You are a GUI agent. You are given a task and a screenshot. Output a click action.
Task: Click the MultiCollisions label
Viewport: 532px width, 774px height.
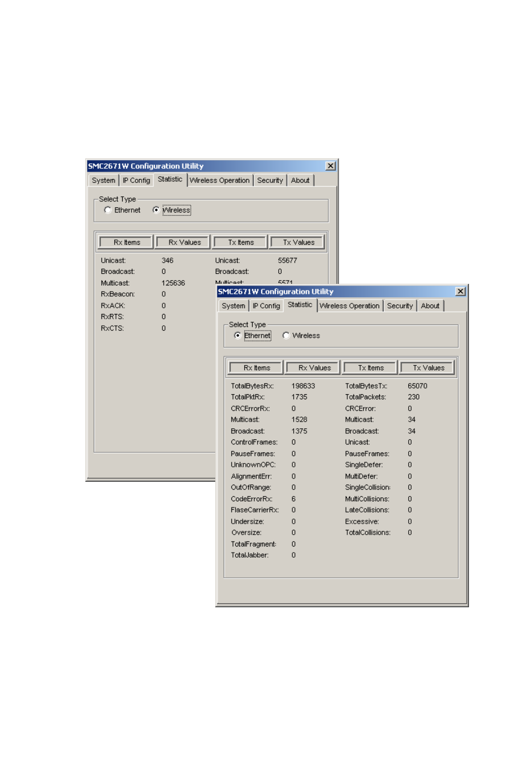367,499
